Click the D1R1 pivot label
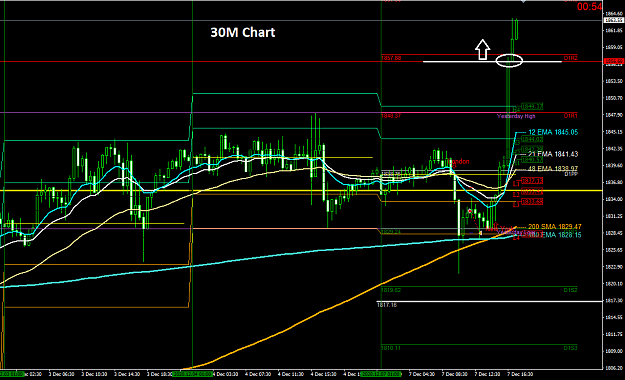This screenshot has width=625, height=380. click(x=570, y=116)
